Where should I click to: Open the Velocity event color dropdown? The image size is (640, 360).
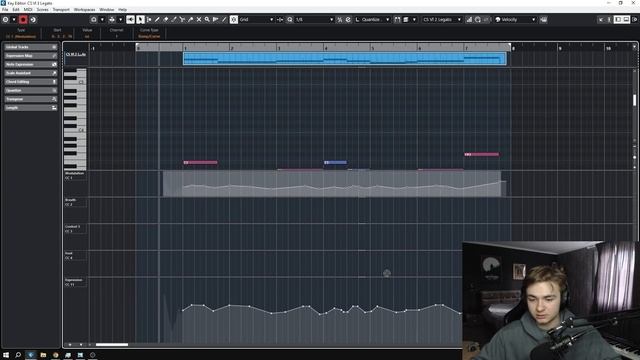pyautogui.click(x=515, y=20)
